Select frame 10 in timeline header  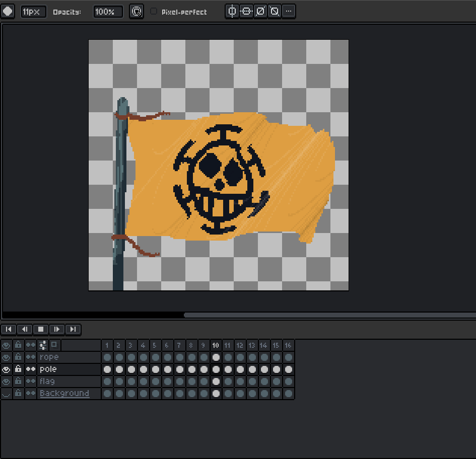point(216,345)
